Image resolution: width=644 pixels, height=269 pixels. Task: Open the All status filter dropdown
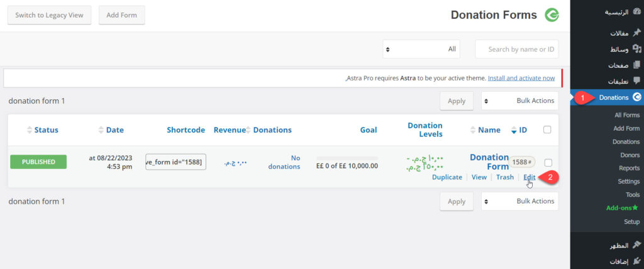coord(421,49)
